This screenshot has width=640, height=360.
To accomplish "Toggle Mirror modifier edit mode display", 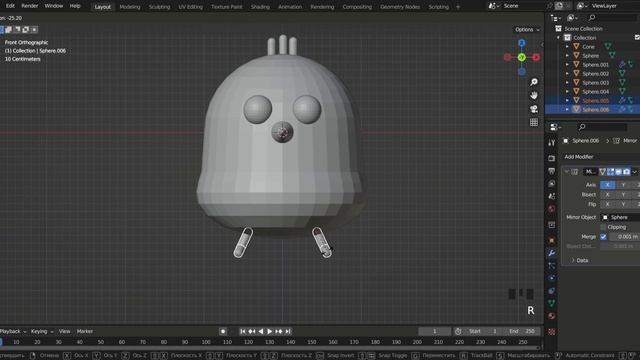I will click(x=610, y=172).
